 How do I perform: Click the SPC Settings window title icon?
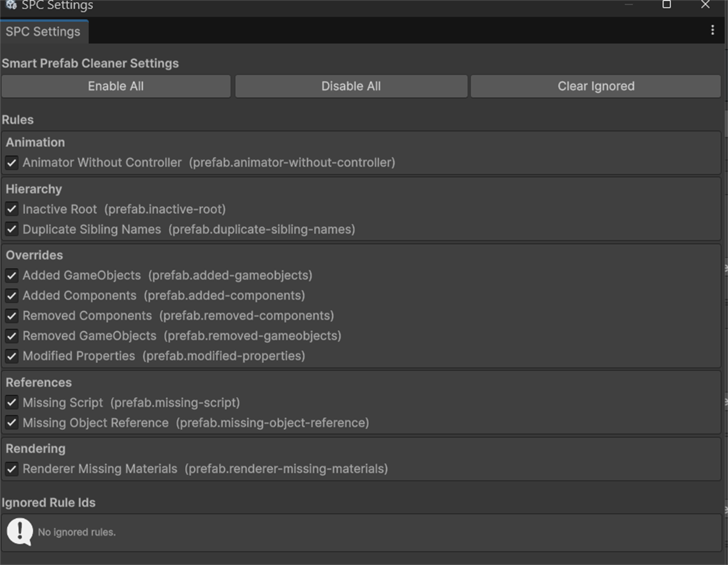(10, 5)
